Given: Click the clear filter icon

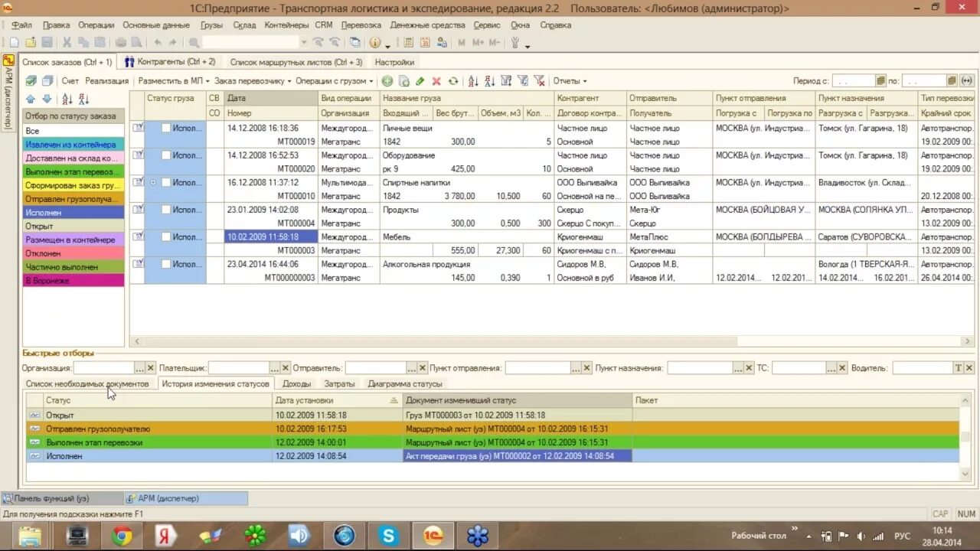Looking at the screenshot, I should coord(540,81).
